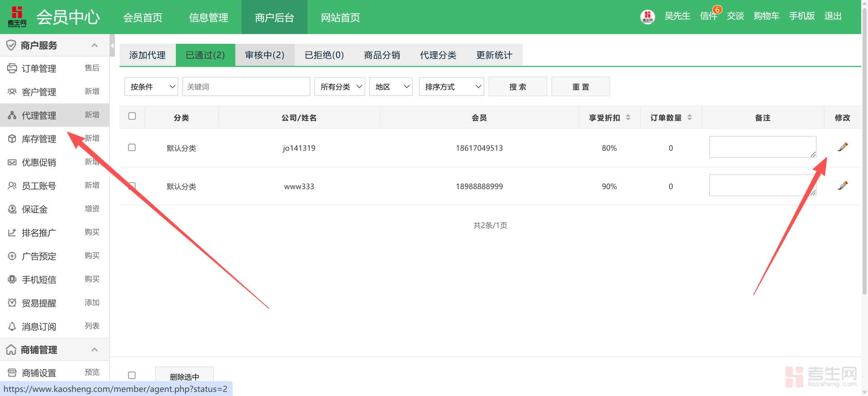Toggle the select-all checkbox in table header

click(x=132, y=116)
